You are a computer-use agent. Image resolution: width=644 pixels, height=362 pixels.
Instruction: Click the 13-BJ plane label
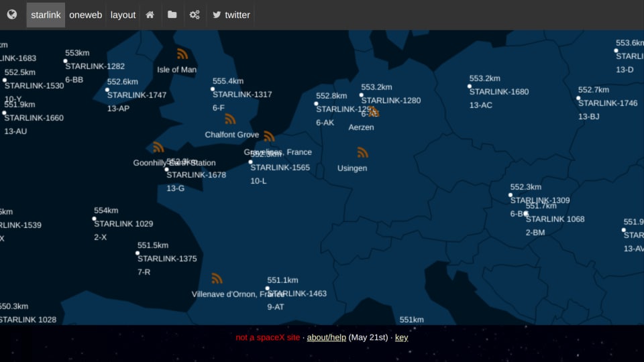pos(588,117)
